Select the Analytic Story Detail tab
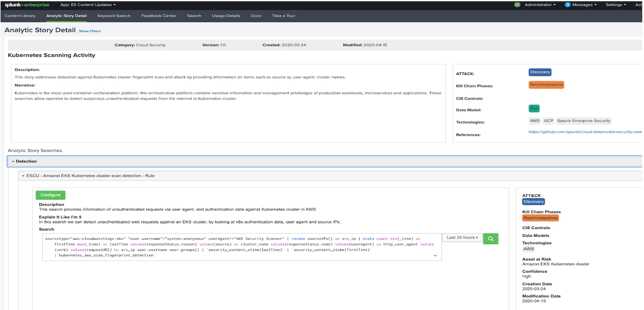The height and width of the screenshot is (310, 644). [66, 16]
